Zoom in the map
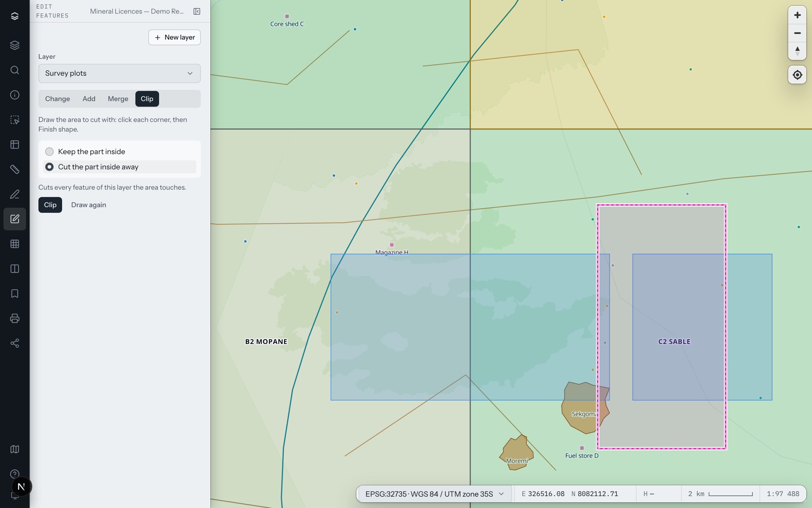The width and height of the screenshot is (812, 508). pyautogui.click(x=797, y=15)
